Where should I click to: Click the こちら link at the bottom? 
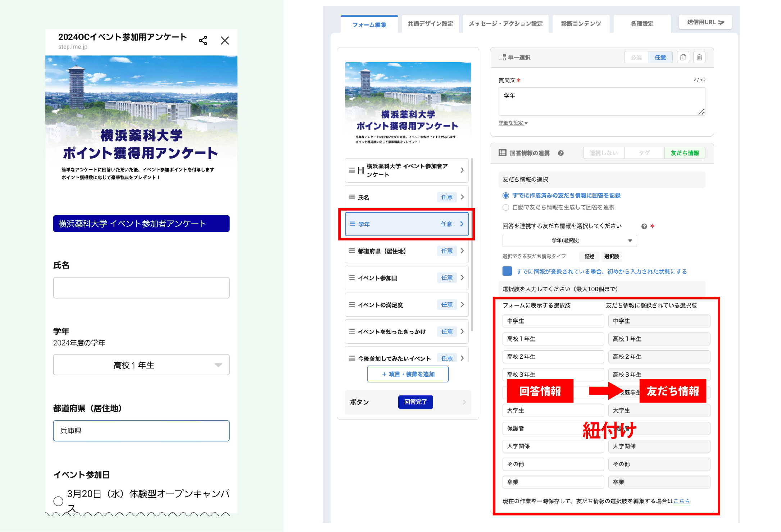click(681, 501)
